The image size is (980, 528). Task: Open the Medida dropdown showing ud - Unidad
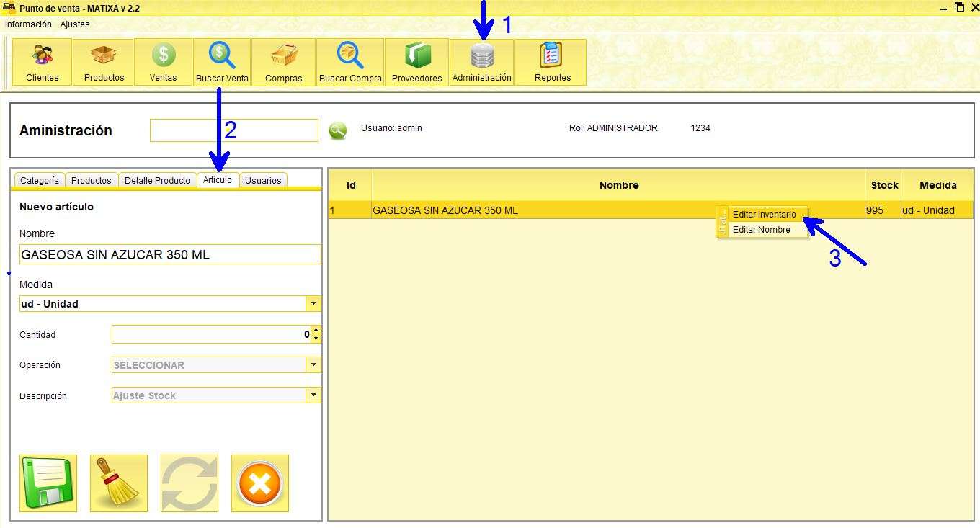click(x=313, y=303)
